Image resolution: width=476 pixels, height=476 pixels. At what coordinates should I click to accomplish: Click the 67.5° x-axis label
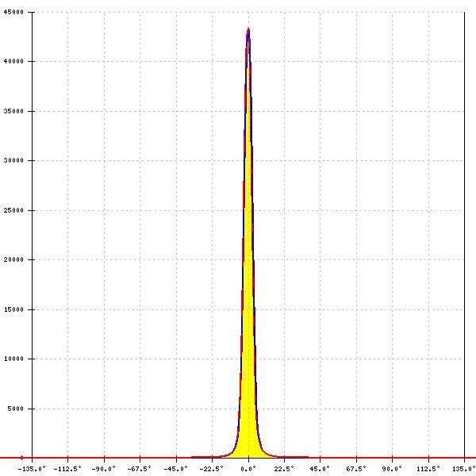point(356,469)
